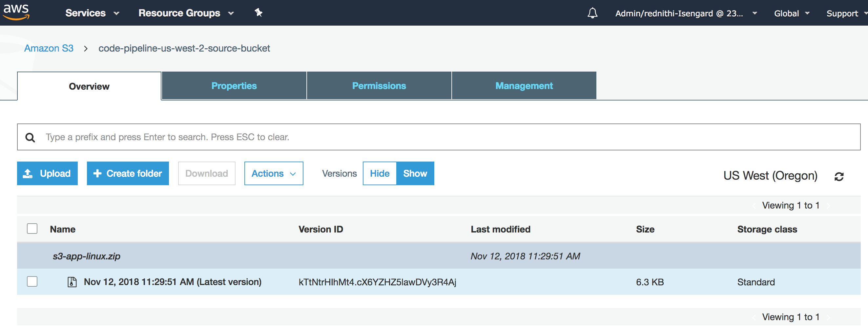Check the latest version row checkbox
This screenshot has width=868, height=331.
[32, 281]
